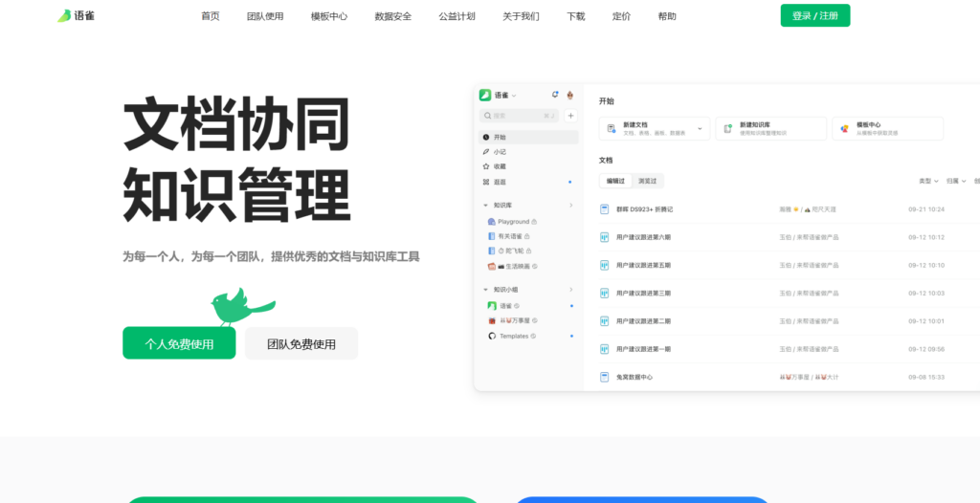Open the arrow right of 知识库
The image size is (980, 503).
point(570,205)
